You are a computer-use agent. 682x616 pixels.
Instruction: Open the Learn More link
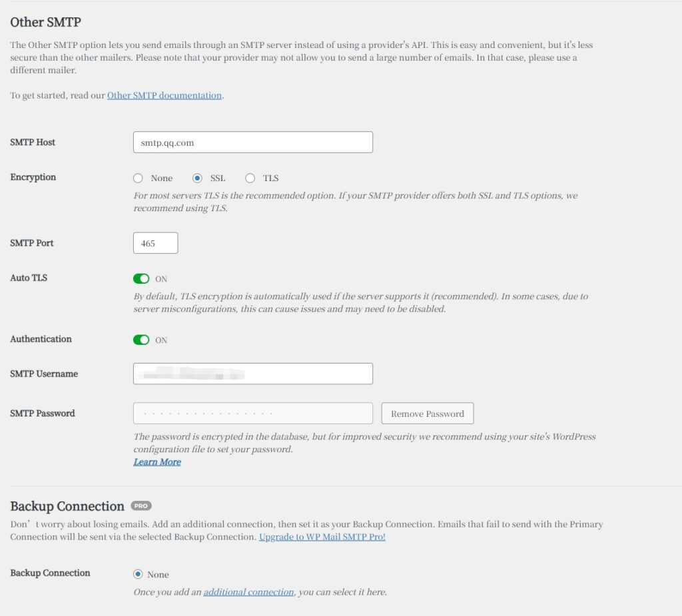157,462
